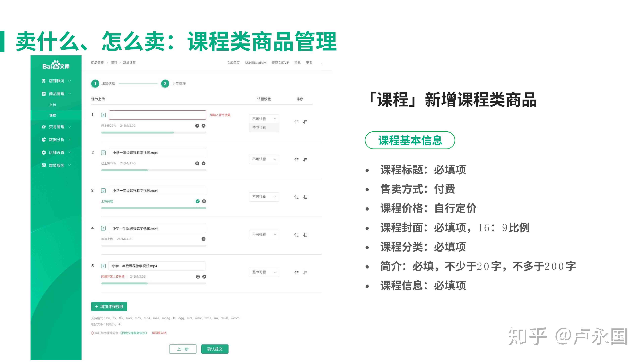The height and width of the screenshot is (362, 644).
Task: Collapse the 商品管理 sidebar menu
Action: [x=70, y=94]
